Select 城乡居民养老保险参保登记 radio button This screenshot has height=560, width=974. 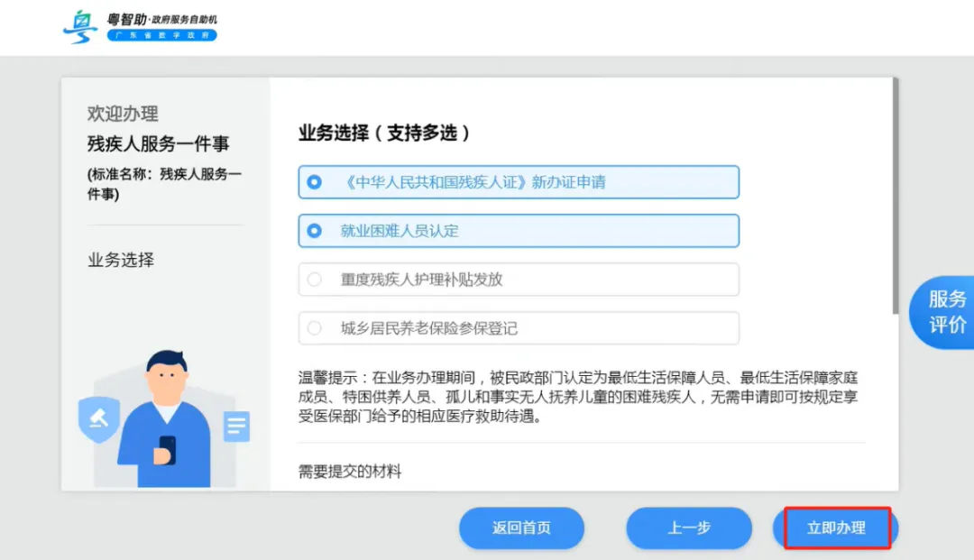click(x=315, y=328)
